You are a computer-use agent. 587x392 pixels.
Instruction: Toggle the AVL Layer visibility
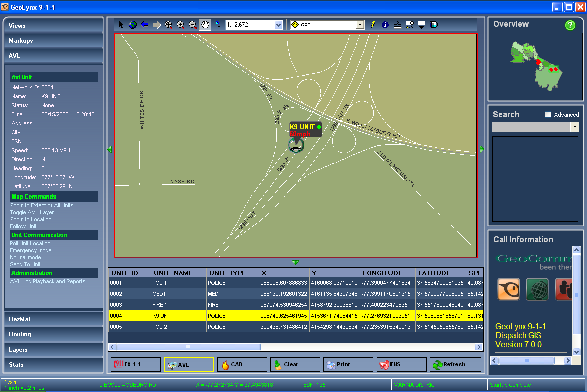31,212
